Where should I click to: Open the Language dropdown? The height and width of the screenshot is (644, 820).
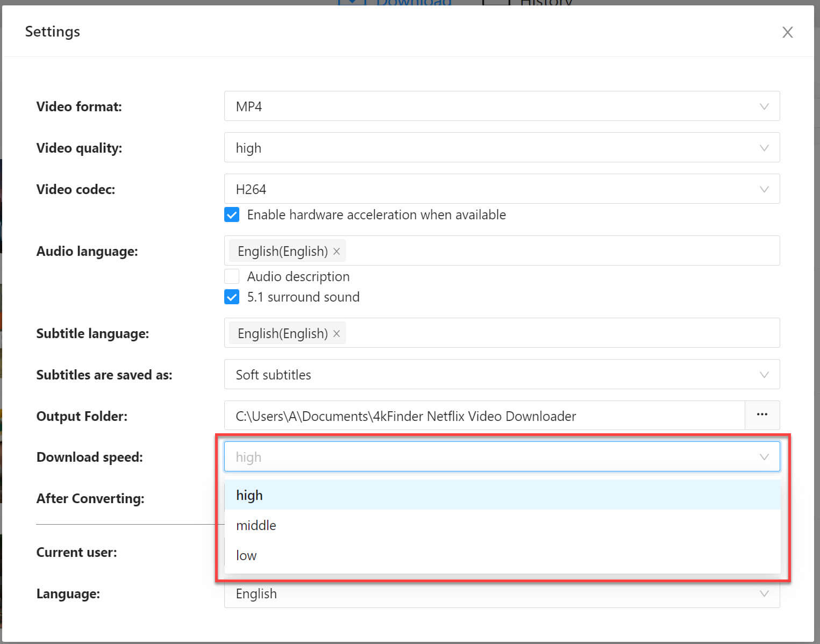(x=502, y=593)
